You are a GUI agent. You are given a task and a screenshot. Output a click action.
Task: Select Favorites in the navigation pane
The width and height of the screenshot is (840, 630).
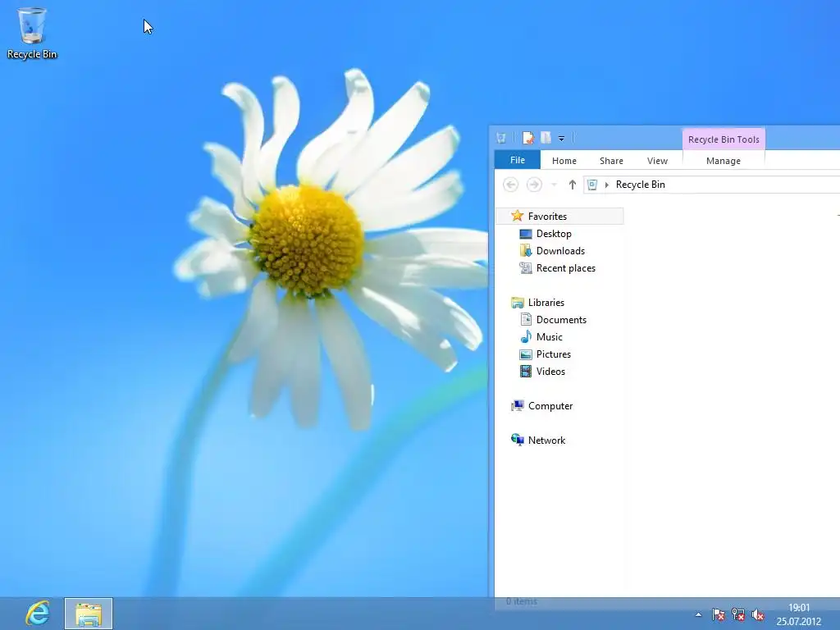point(547,217)
